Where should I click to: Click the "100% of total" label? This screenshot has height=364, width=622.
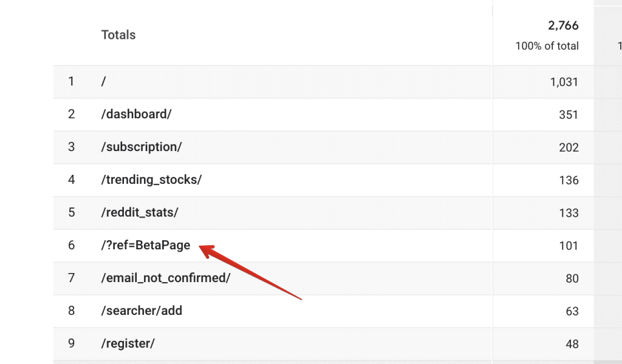point(547,46)
